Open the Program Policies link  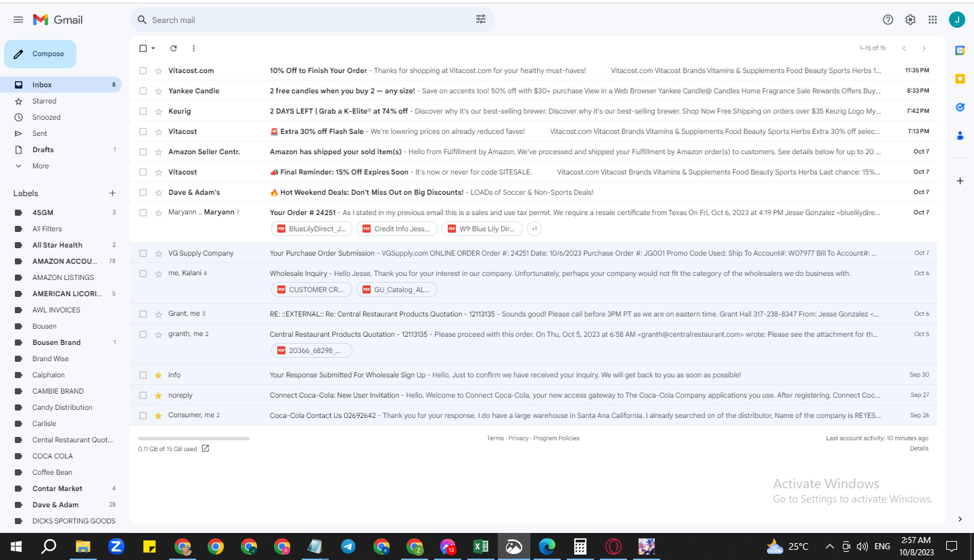[x=556, y=438]
